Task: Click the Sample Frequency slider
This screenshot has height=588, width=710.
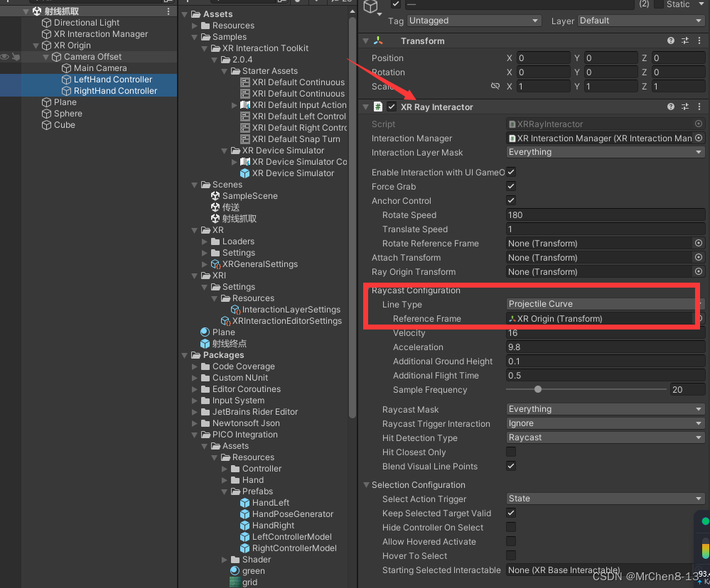Action: (537, 389)
